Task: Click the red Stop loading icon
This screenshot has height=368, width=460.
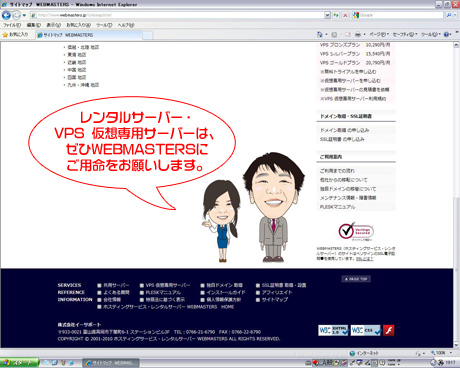Action: pyautogui.click(x=345, y=15)
